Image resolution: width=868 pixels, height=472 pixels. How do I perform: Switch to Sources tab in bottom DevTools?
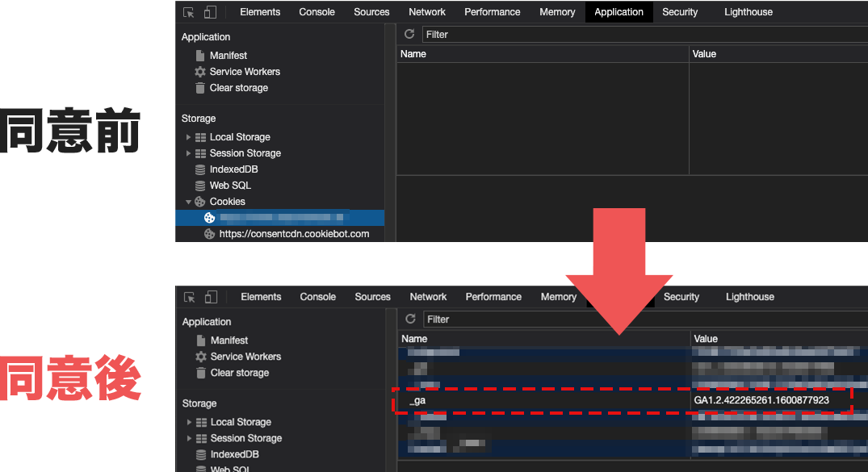coord(372,297)
